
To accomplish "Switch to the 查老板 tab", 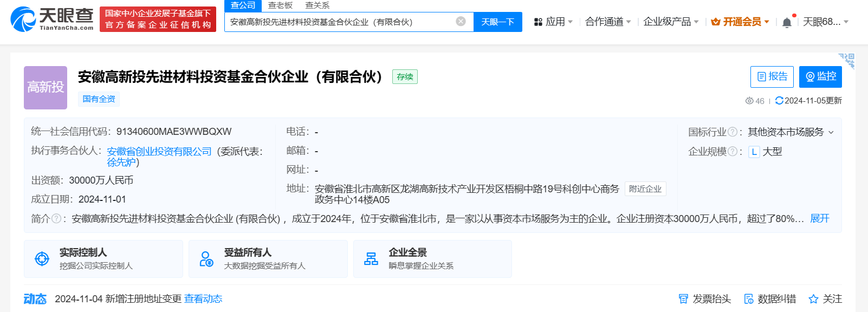I will [x=280, y=5].
